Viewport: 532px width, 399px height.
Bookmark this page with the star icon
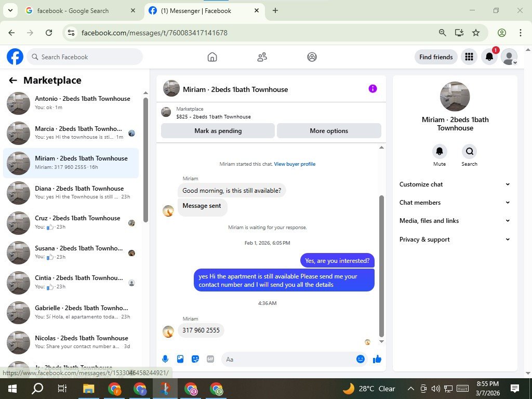(476, 33)
